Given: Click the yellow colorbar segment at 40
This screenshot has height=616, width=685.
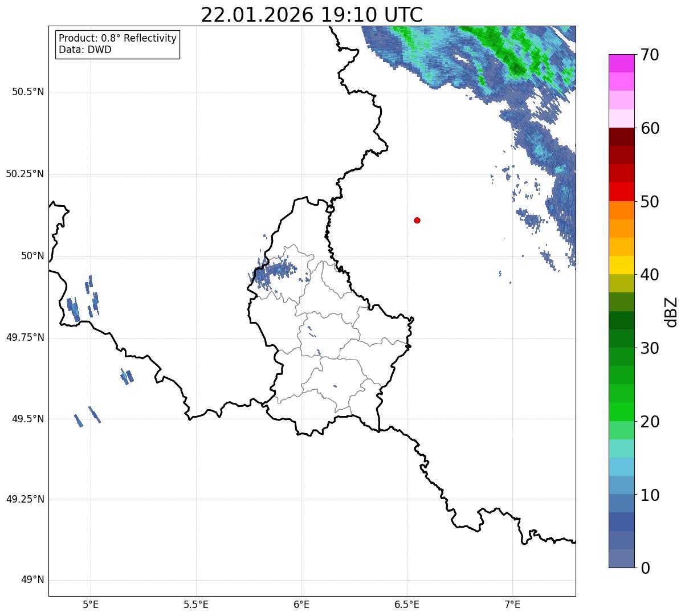Looking at the screenshot, I should [621, 265].
